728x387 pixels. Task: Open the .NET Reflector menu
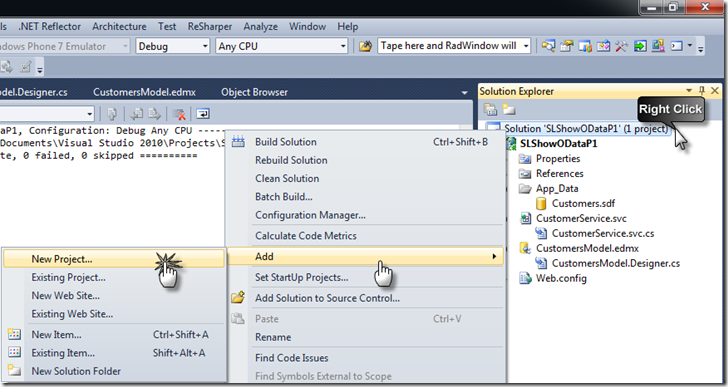[x=49, y=26]
